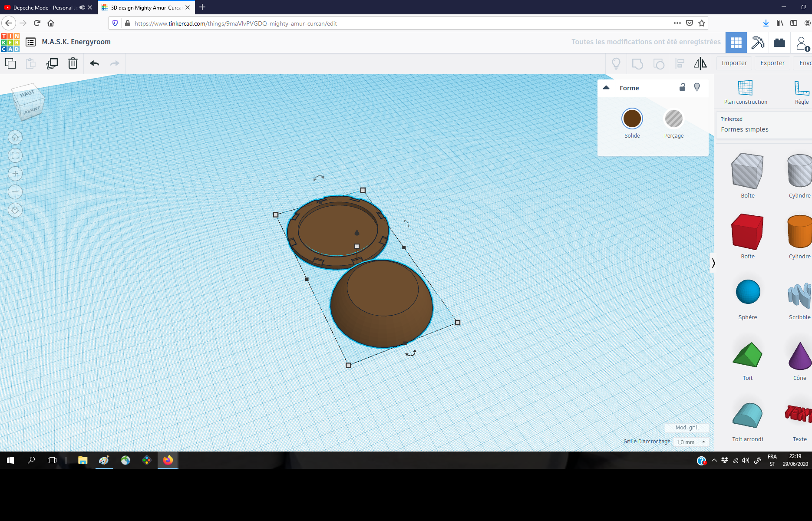
Task: Show hidden system tray icons
Action: click(x=714, y=460)
